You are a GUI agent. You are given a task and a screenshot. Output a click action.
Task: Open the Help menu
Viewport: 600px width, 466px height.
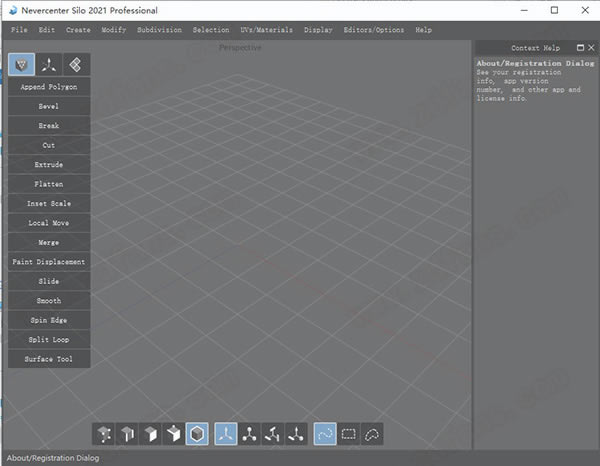point(424,30)
